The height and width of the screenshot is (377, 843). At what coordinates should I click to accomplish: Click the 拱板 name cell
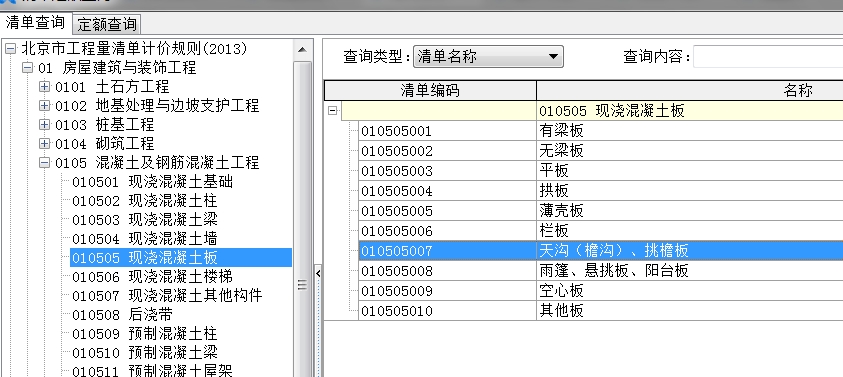690,191
